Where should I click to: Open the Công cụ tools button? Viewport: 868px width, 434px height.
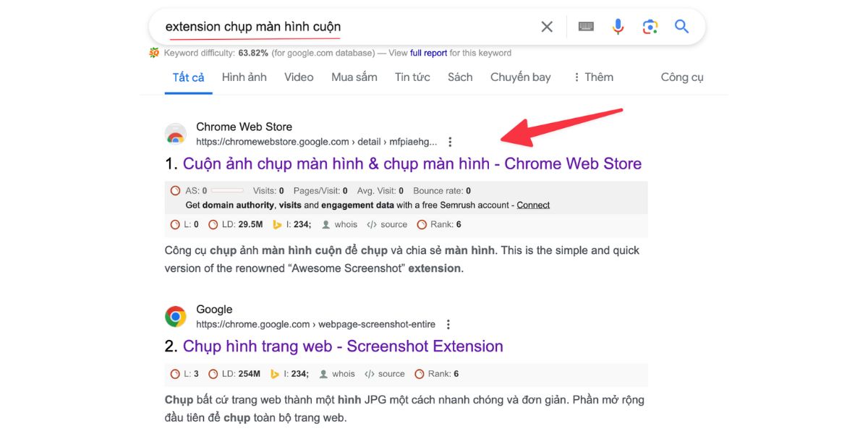click(x=682, y=77)
